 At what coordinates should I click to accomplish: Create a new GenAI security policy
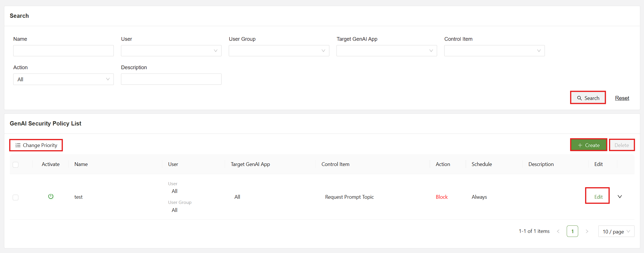click(589, 145)
